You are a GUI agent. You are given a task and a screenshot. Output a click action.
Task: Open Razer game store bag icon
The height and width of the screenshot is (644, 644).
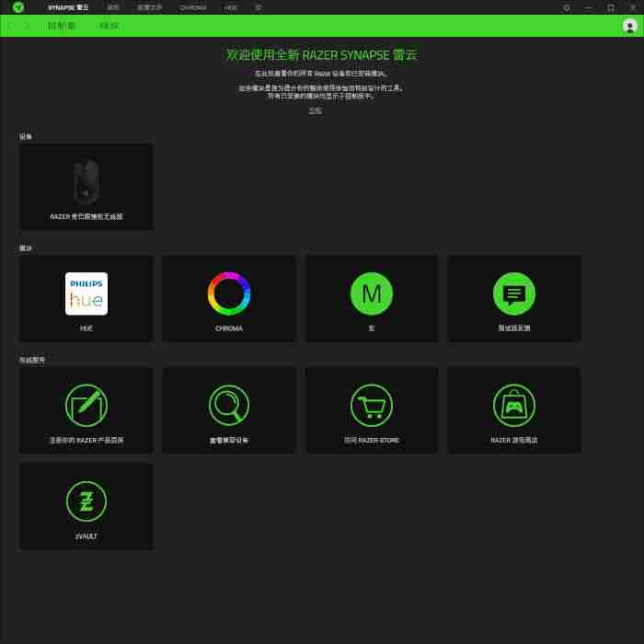513,406
